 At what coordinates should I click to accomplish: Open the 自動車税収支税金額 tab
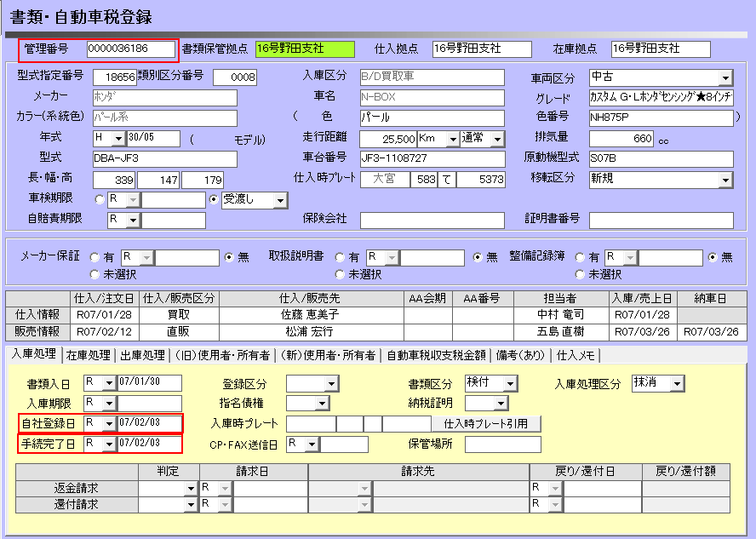pyautogui.click(x=436, y=355)
